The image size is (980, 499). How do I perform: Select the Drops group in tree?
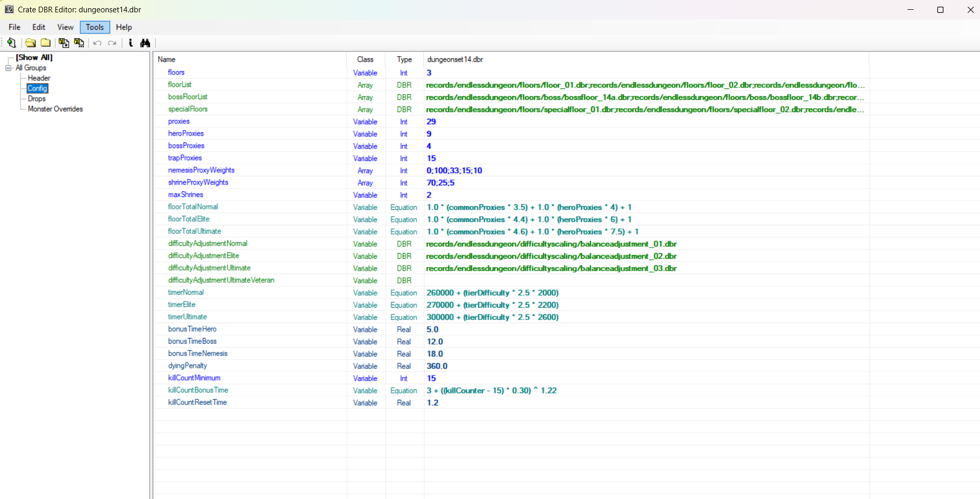(x=37, y=99)
